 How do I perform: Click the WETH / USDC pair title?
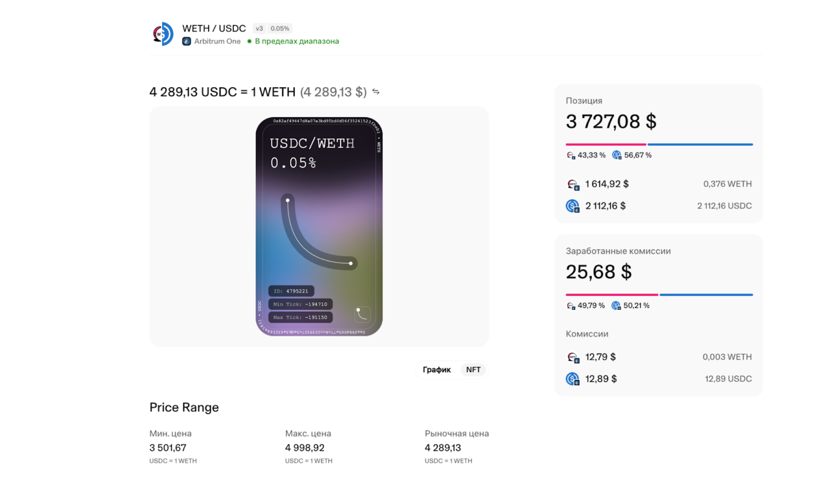coord(214,29)
